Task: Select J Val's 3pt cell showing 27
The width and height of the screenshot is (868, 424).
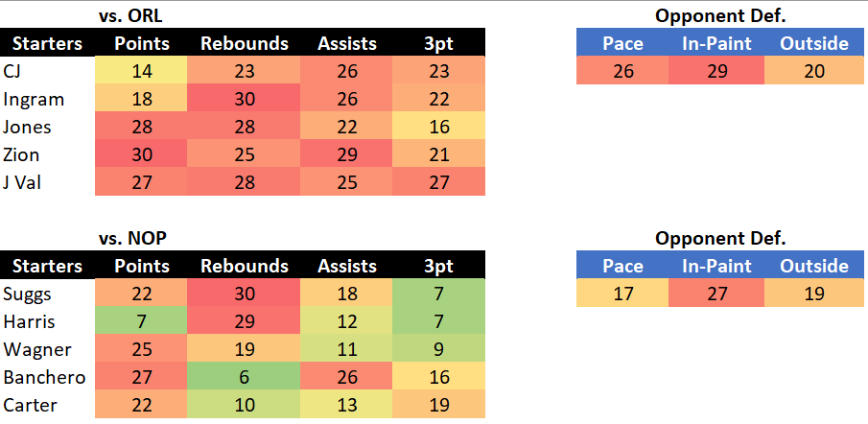Action: [439, 181]
